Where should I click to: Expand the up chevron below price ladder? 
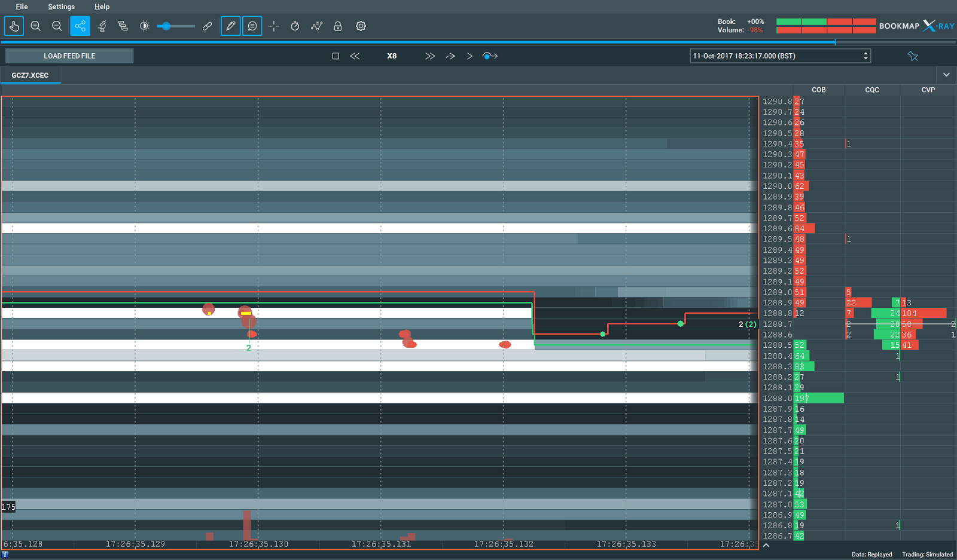click(766, 545)
